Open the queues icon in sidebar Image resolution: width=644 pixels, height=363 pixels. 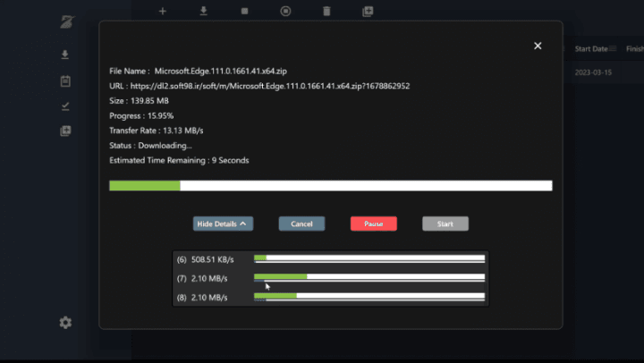[65, 131]
